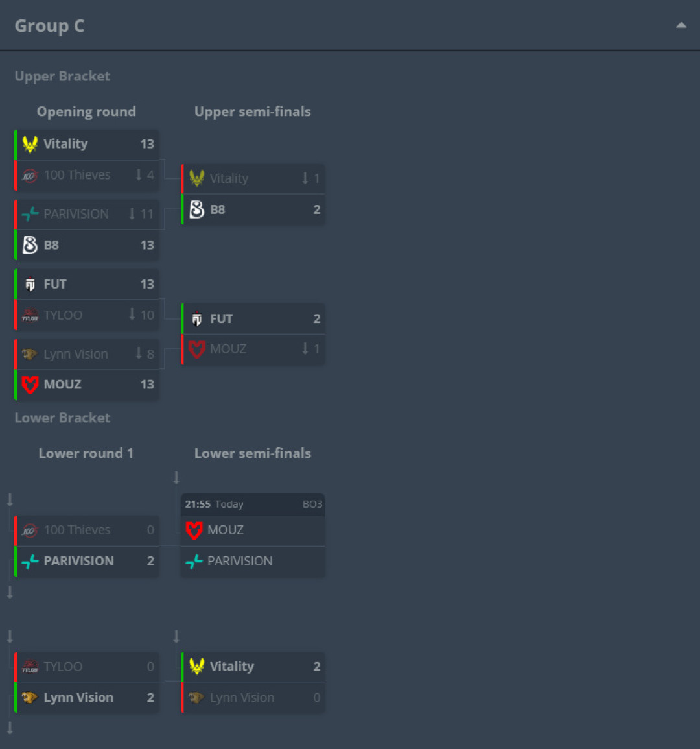700x749 pixels.
Task: Click PARIVISION logo in upcoming BO3 match
Action: 194,562
